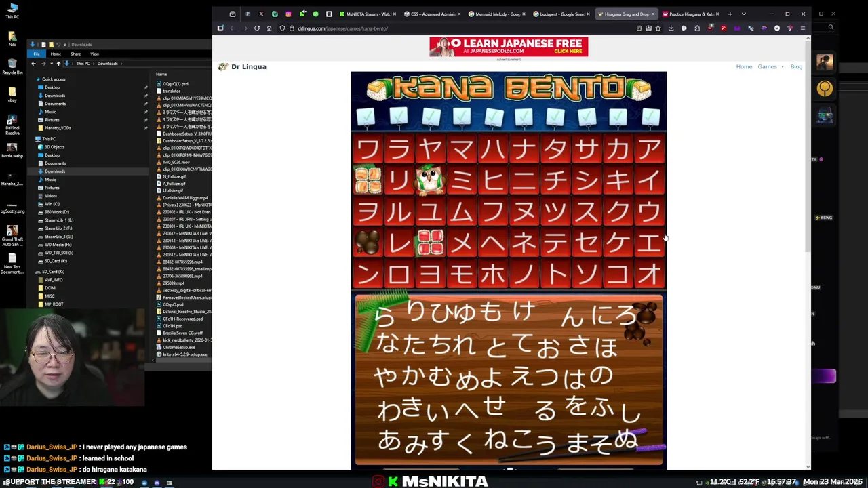Click the Home link on Dr Lingua
Viewport: 868px width, 488px height.
pos(744,66)
